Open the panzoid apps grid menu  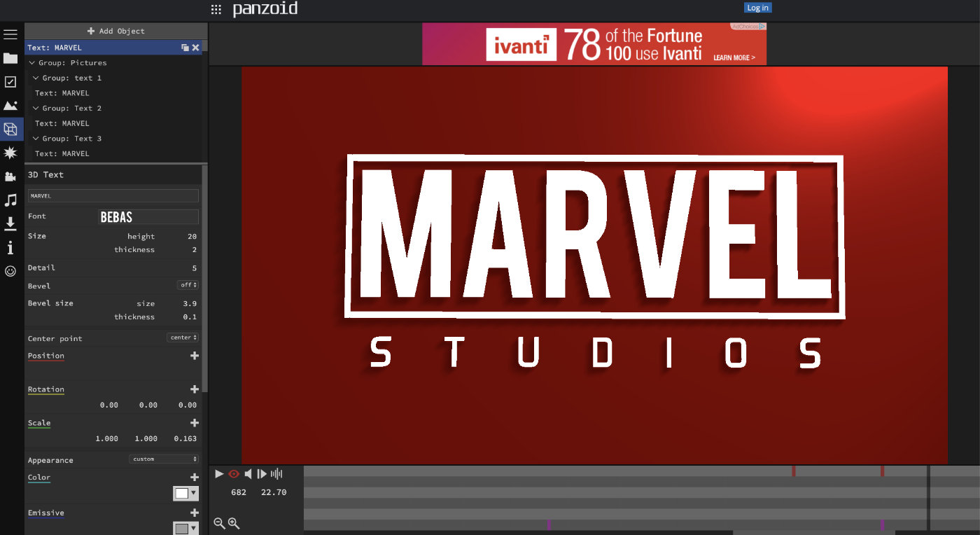tap(216, 9)
